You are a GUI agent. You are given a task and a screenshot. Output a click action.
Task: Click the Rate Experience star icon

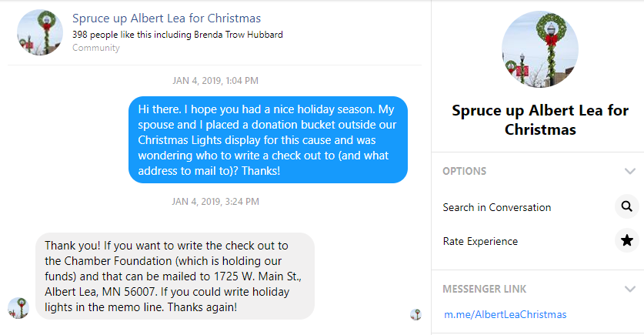click(x=627, y=241)
